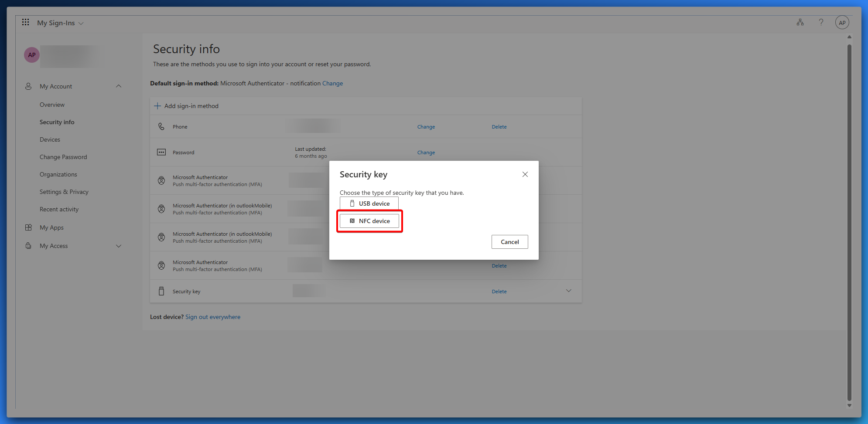Image resolution: width=868 pixels, height=424 pixels.
Task: Open the My Sign-Ins dropdown
Action: click(60, 23)
